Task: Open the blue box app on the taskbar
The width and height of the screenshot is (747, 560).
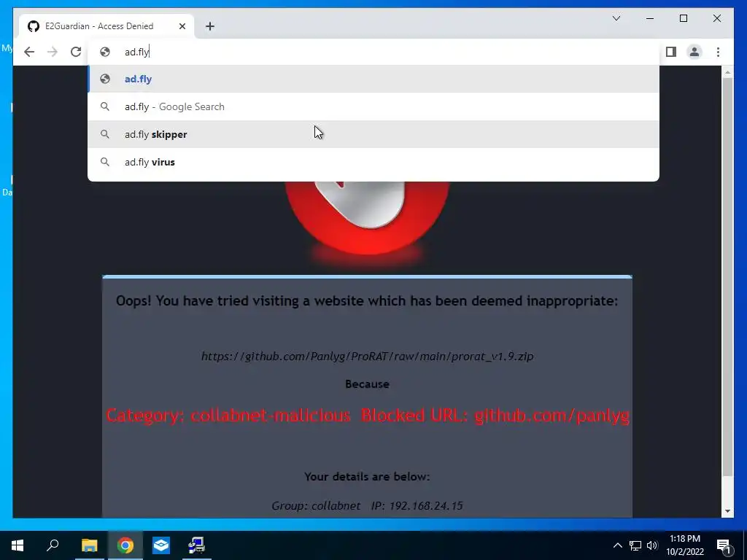Action: tap(161, 545)
